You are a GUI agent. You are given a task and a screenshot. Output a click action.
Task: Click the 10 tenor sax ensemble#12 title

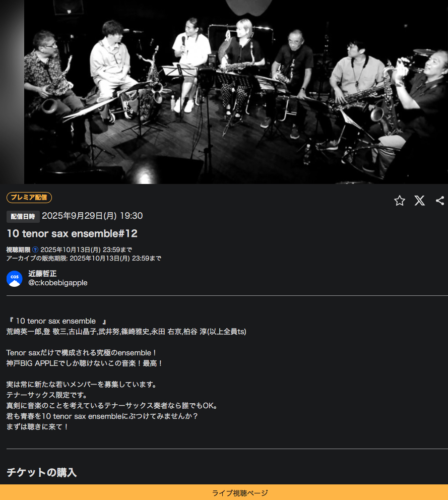pos(72,233)
